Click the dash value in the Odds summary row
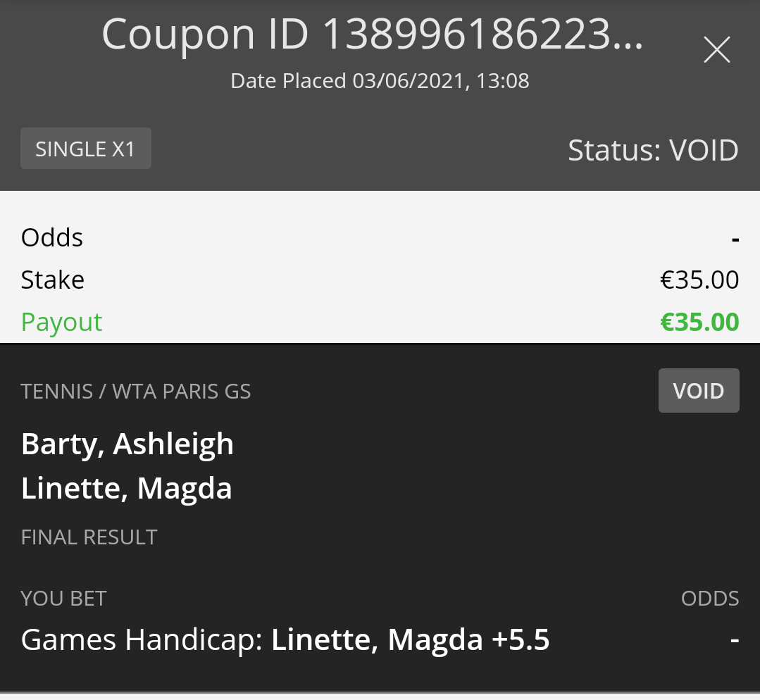This screenshot has width=760, height=700. click(x=735, y=239)
